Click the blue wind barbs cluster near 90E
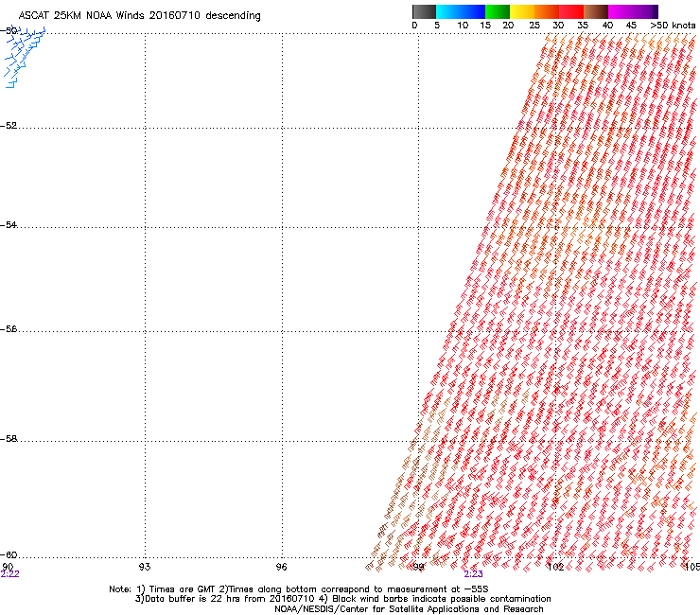The height and width of the screenshot is (615, 700). (24, 57)
